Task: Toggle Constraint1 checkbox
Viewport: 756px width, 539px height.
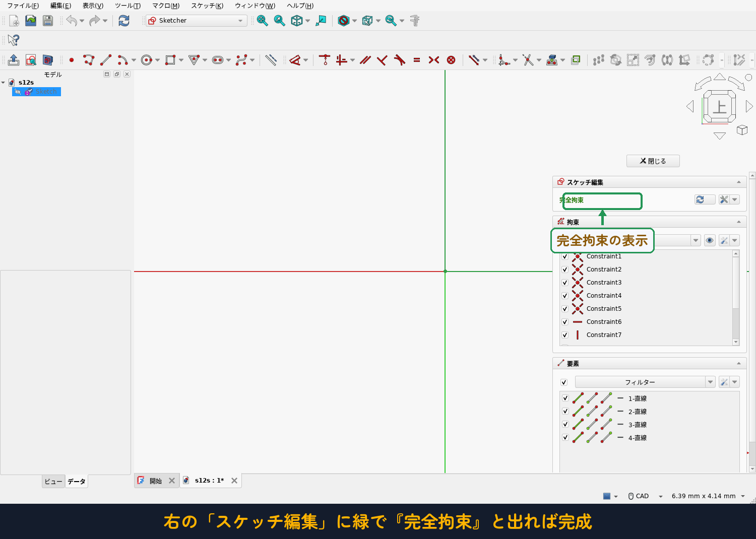Action: (x=565, y=256)
